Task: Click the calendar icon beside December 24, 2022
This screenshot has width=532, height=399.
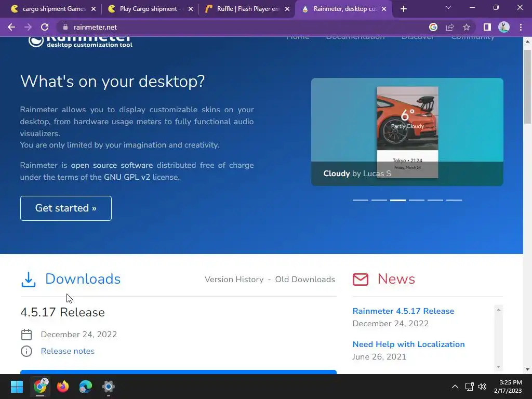Action: [26, 335]
